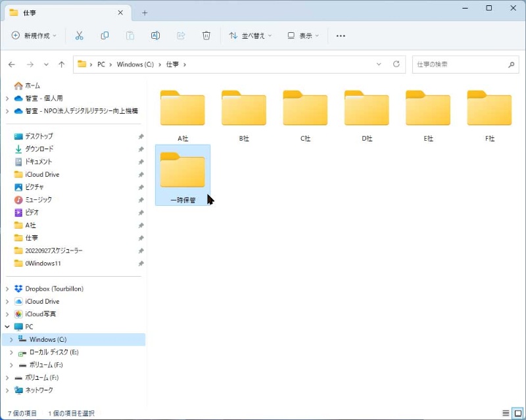Viewport: 526px width, 420px height.
Task: Click the Refresh button in address bar
Action: tap(396, 64)
